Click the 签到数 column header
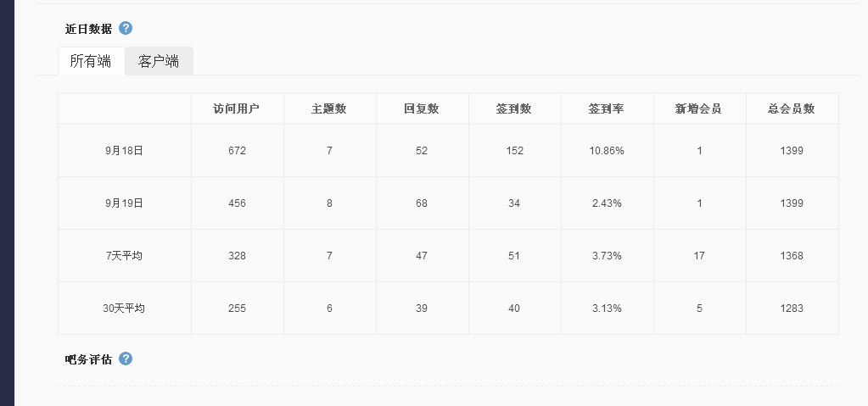The height and width of the screenshot is (406, 868). pyautogui.click(x=514, y=108)
